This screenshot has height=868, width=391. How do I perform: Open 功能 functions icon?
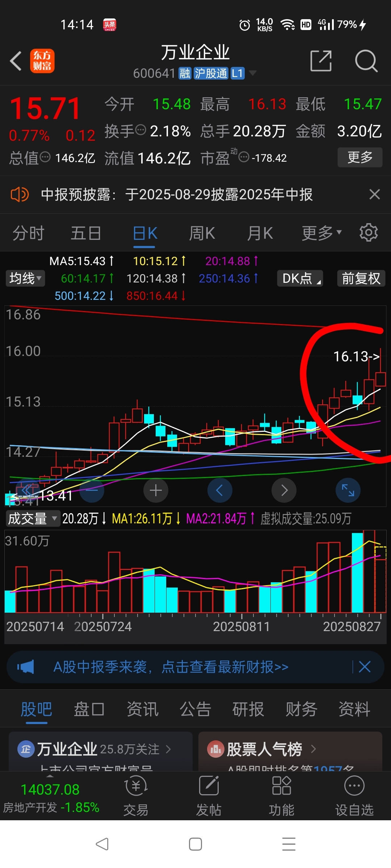pos(282,796)
